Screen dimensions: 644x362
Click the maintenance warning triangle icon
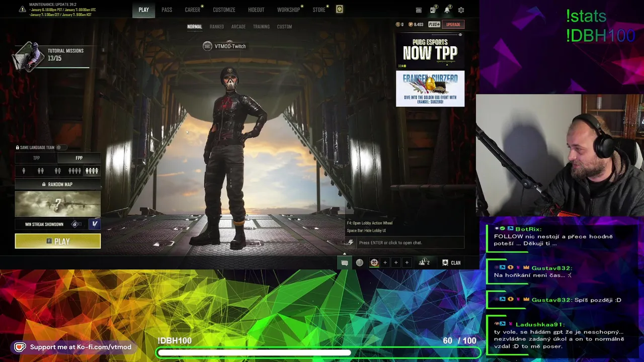(x=22, y=9)
